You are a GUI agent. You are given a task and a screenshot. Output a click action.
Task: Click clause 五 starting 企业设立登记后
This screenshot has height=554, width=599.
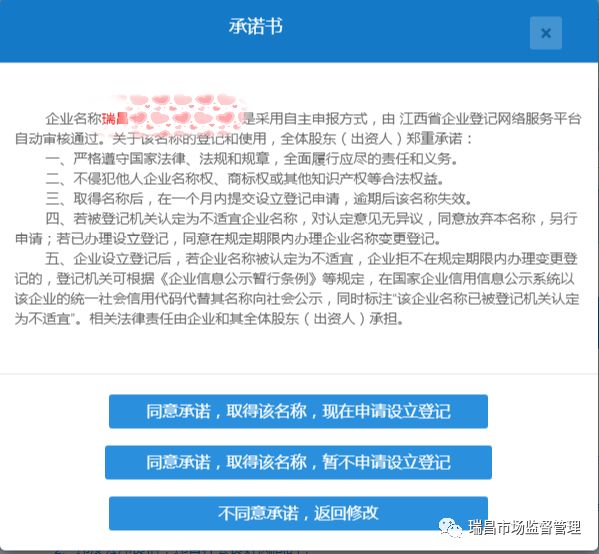click(297, 288)
